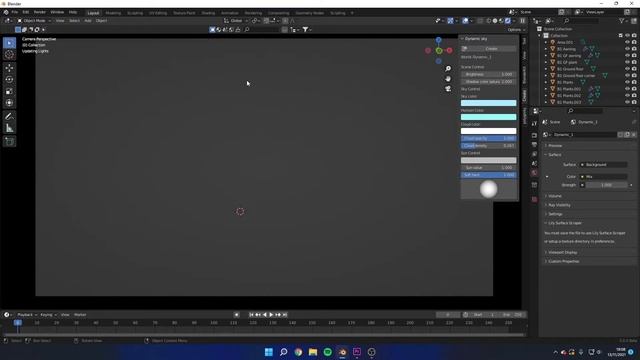
Task: Open the Horizon Color swatch
Action: pos(489,117)
